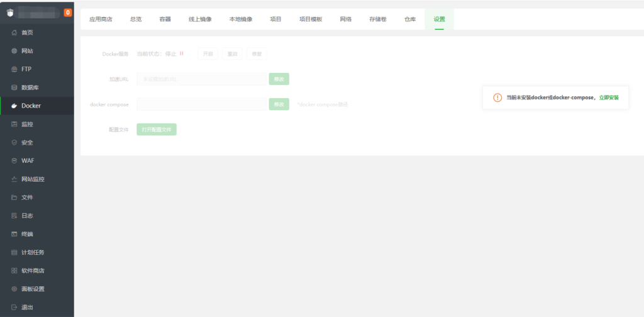
Task: Open the 线上镜像 tab
Action: (200, 19)
